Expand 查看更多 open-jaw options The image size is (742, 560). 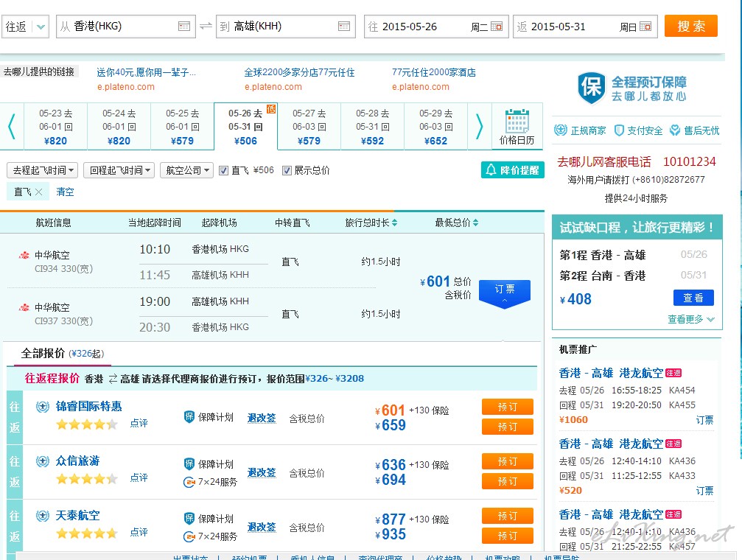coord(691,319)
